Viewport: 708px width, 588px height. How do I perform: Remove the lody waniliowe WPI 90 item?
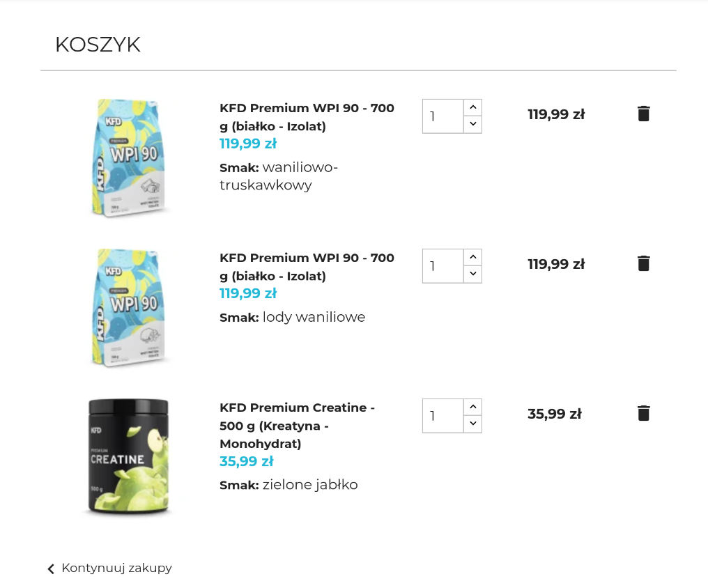pos(643,263)
